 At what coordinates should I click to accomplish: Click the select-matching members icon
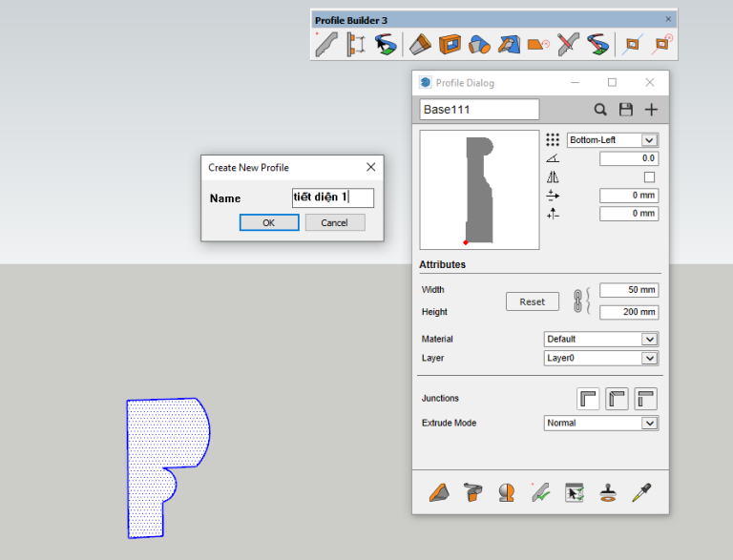click(x=574, y=492)
